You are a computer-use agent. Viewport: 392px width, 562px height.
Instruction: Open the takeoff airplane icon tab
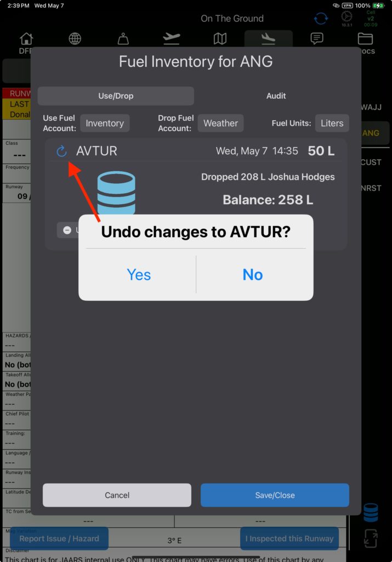[x=172, y=39]
